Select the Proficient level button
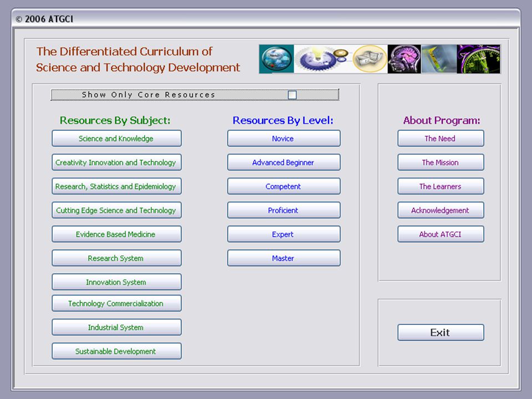The height and width of the screenshot is (399, 532). click(x=284, y=210)
